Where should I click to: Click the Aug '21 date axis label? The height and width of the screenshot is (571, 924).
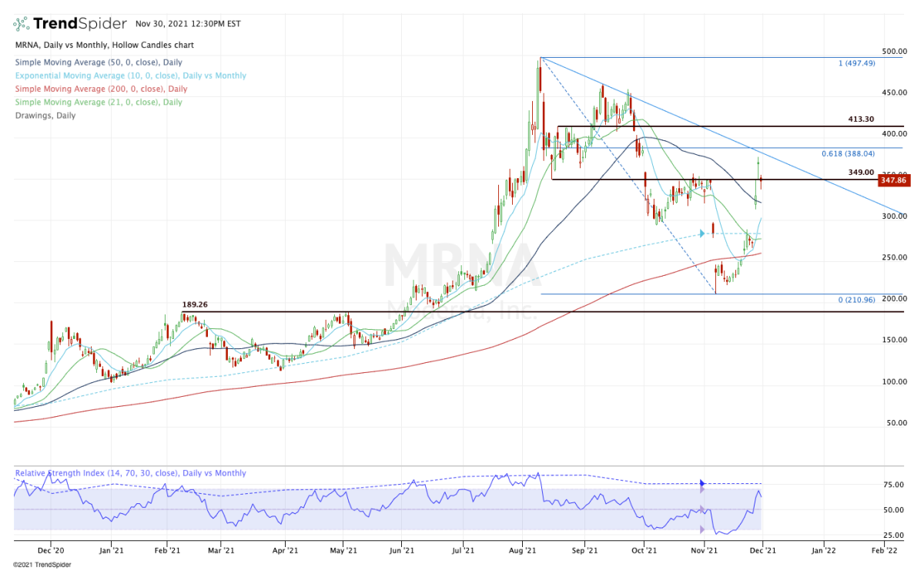[524, 551]
